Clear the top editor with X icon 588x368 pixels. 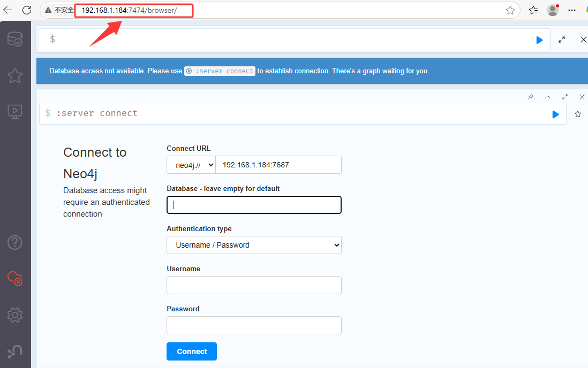584,40
